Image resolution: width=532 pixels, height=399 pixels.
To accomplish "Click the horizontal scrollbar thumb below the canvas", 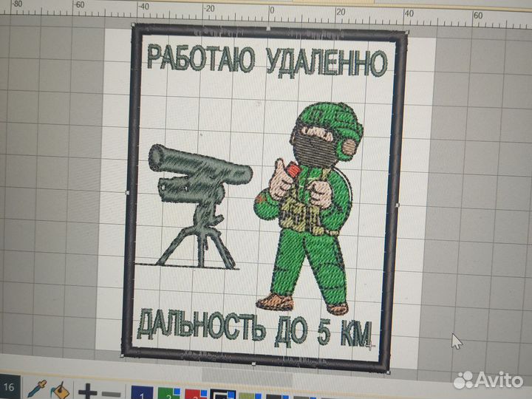I will 247,376.
